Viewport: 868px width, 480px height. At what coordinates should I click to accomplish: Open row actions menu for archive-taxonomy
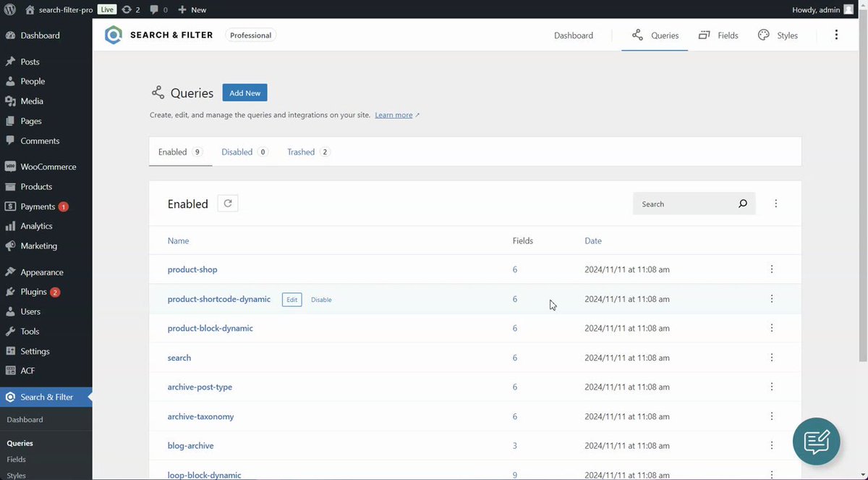(772, 416)
